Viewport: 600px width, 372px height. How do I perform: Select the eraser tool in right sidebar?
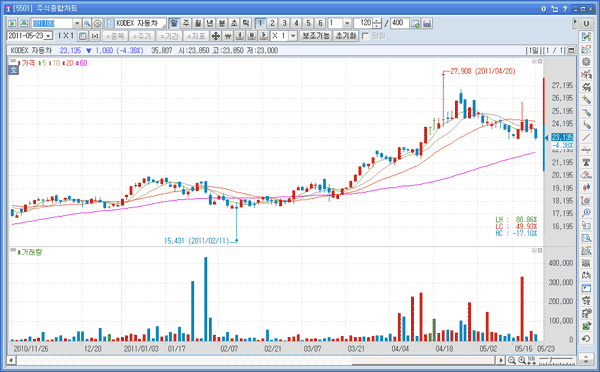click(586, 175)
